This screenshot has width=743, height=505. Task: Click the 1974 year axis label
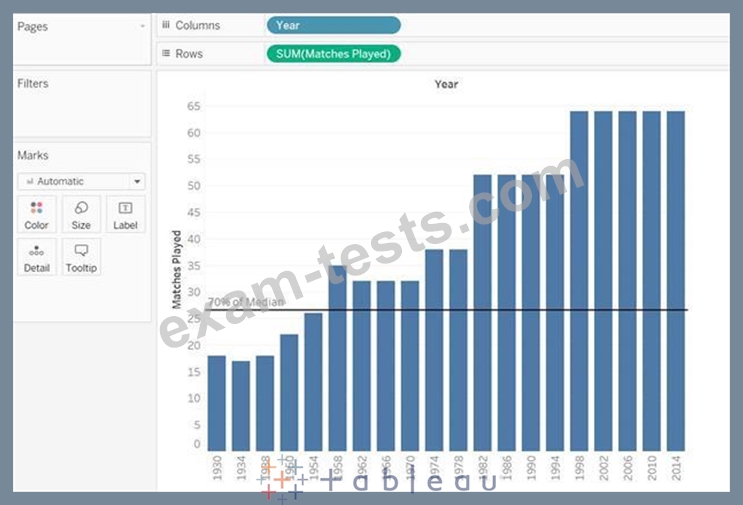tap(435, 468)
